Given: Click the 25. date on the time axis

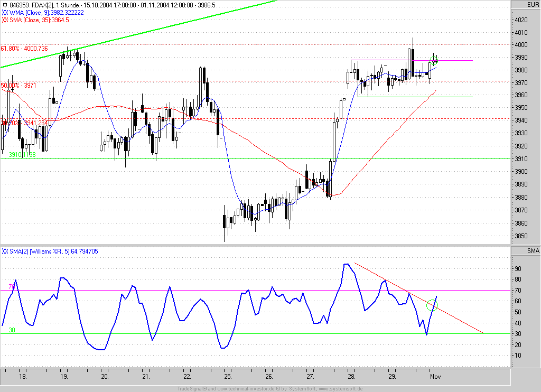Looking at the screenshot, I should click(228, 377).
